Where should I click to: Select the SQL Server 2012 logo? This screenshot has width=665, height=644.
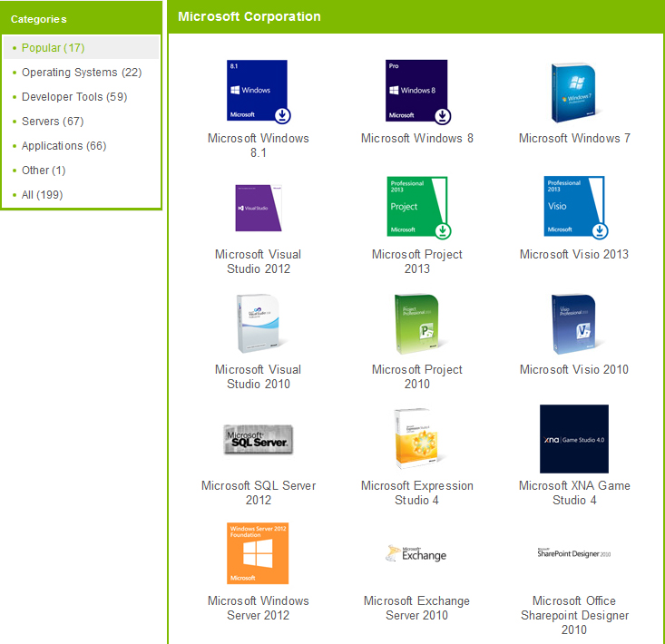coord(258,439)
